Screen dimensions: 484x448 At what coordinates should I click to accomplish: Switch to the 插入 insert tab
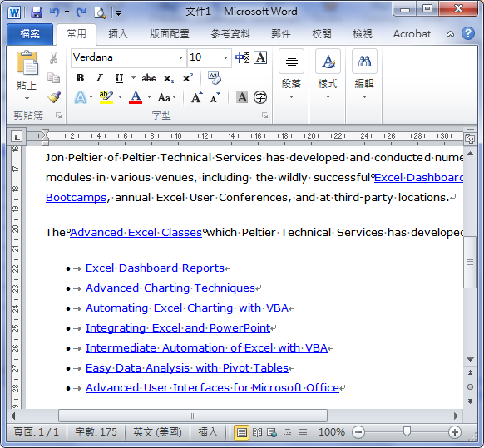[118, 34]
